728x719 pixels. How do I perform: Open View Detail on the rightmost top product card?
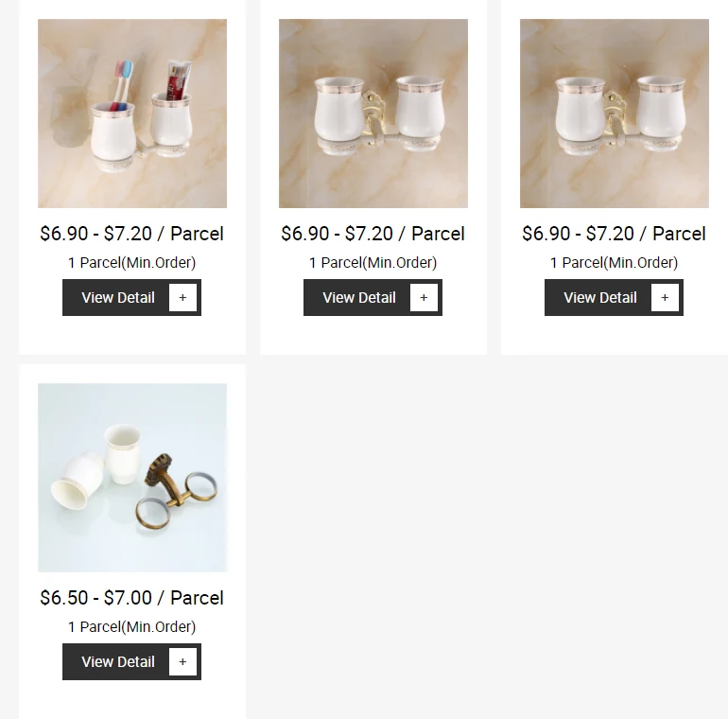click(x=599, y=298)
